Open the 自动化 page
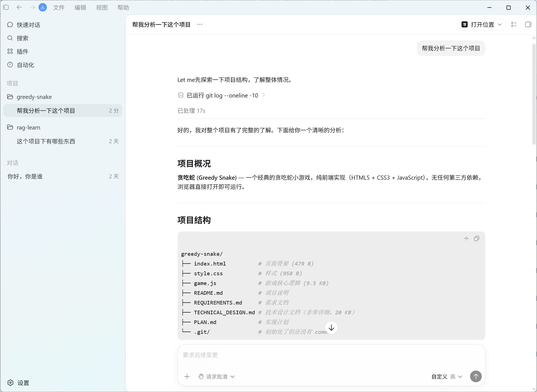 [x=63, y=65]
